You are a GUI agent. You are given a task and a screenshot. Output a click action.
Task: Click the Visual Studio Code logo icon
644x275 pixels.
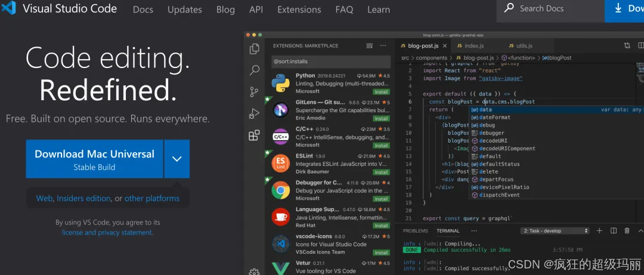(8, 8)
